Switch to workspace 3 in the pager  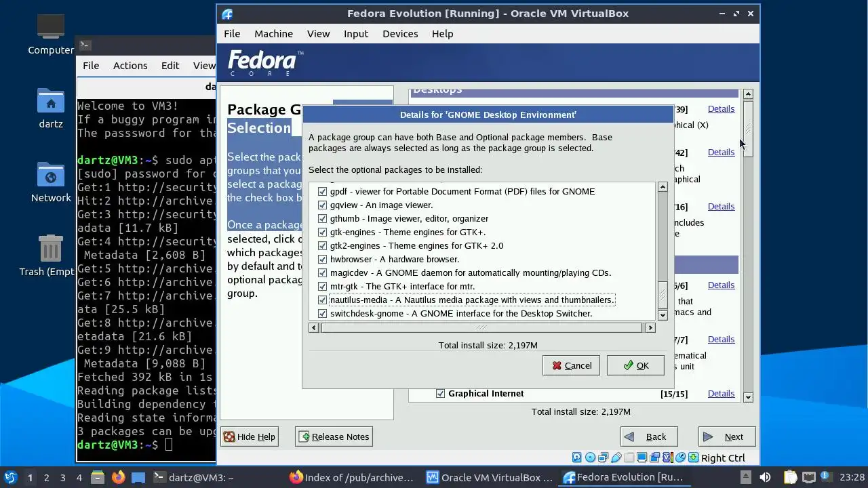tap(62, 477)
